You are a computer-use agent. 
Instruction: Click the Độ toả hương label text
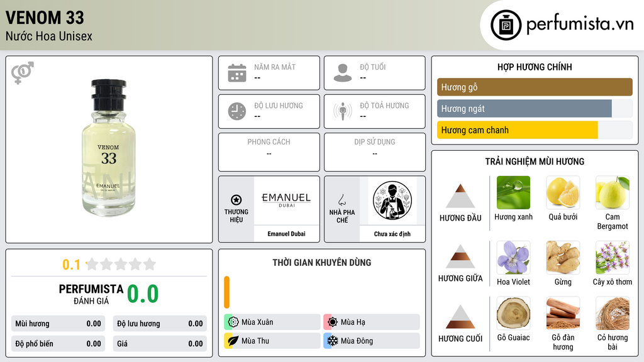click(384, 106)
